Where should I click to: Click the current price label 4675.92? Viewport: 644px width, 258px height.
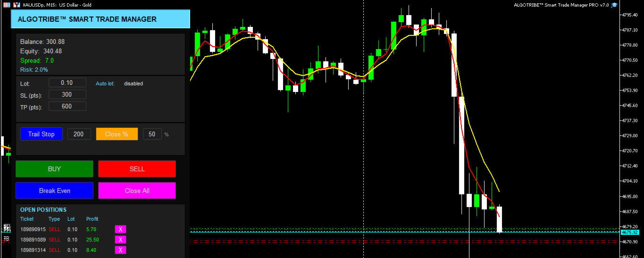(x=630, y=233)
